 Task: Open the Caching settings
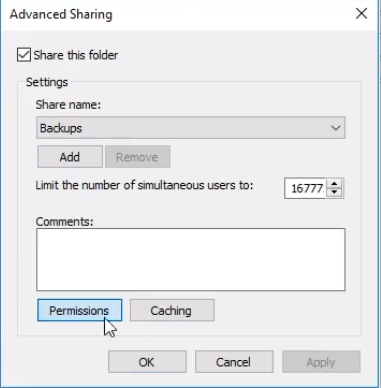[172, 310]
